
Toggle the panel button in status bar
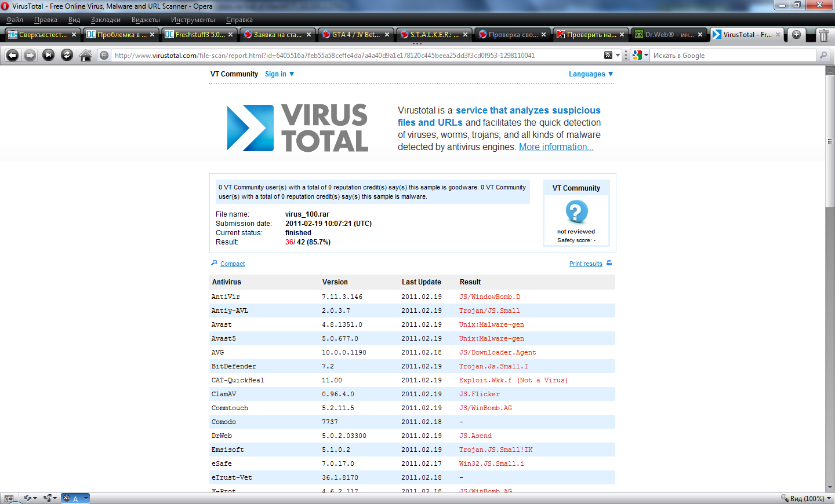click(x=9, y=498)
